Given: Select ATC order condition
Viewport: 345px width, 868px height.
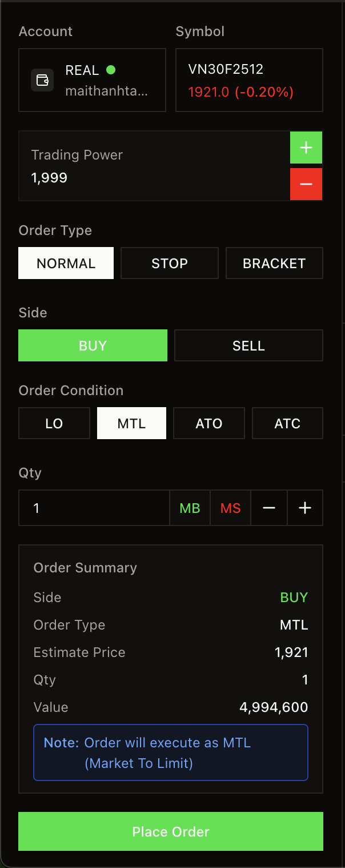Looking at the screenshot, I should coord(287,423).
